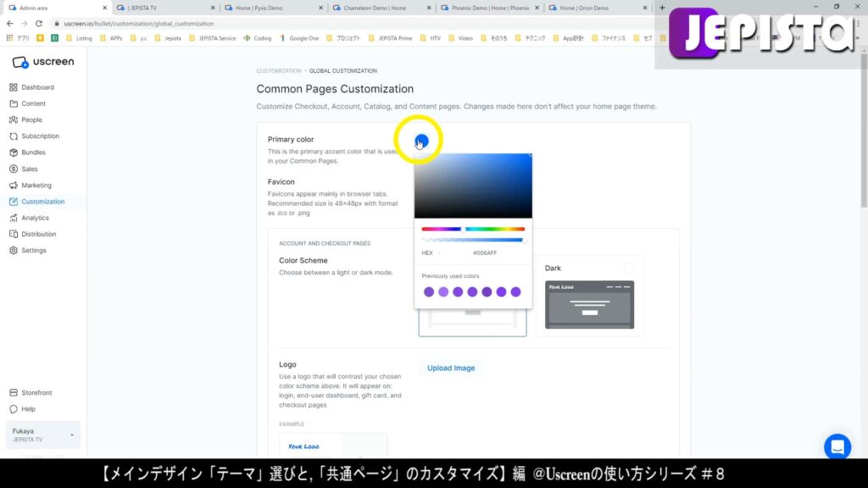Open Content using its folder icon

[14, 103]
